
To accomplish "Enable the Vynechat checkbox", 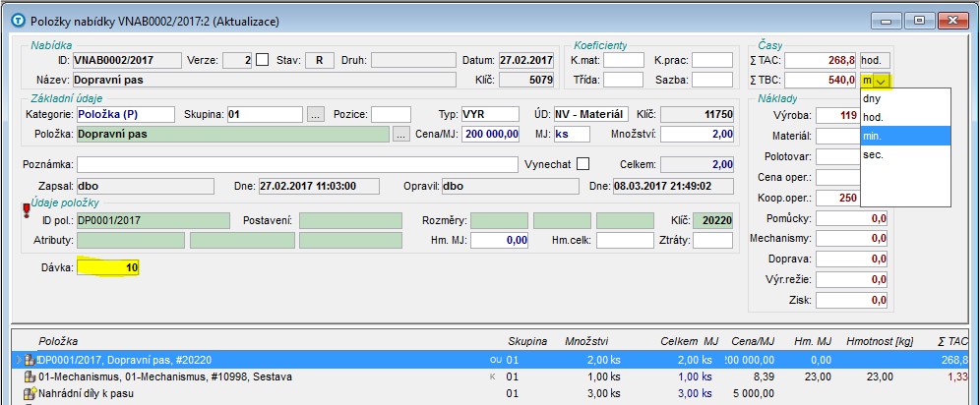I will click(583, 164).
